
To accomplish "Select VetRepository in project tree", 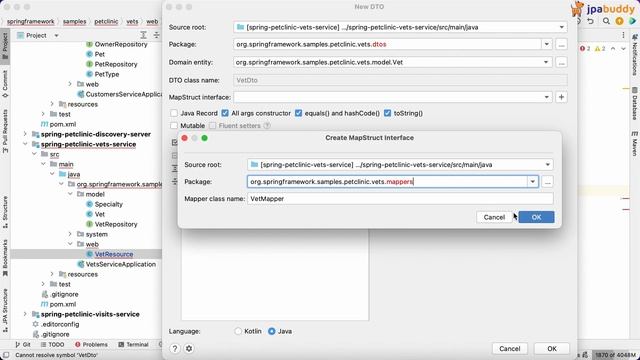I will tap(116, 224).
